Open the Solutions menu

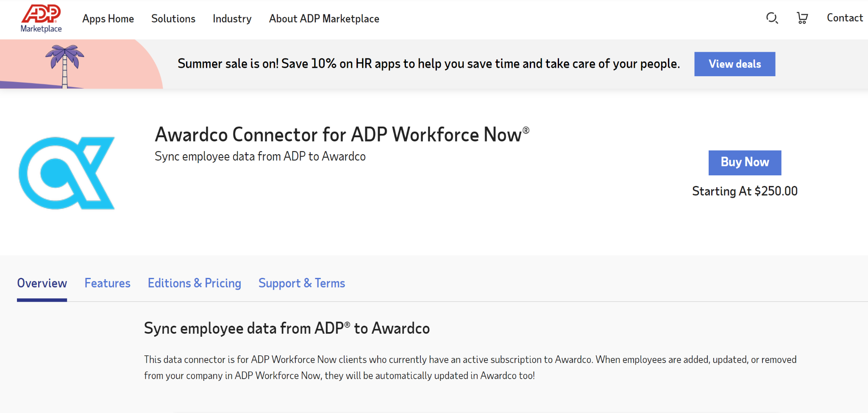(173, 19)
